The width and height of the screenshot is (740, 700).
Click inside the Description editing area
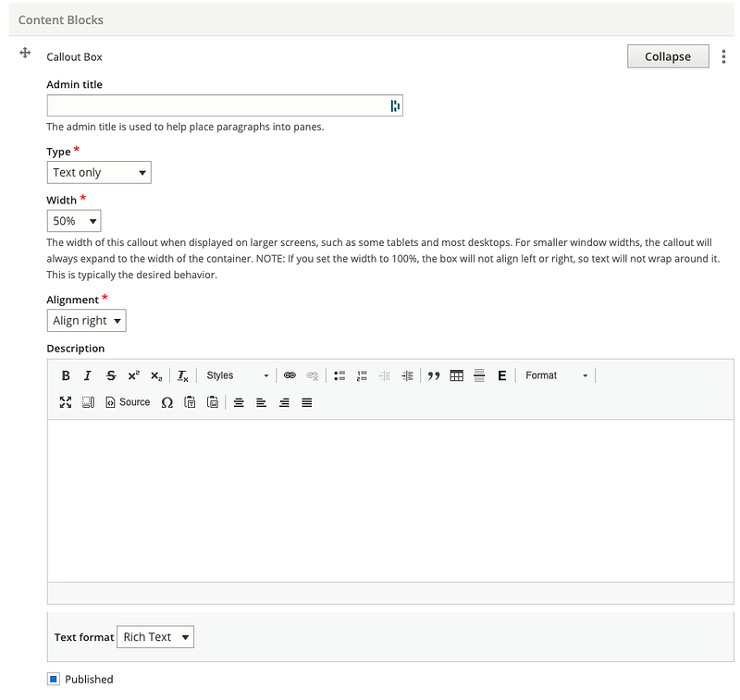tap(390, 500)
